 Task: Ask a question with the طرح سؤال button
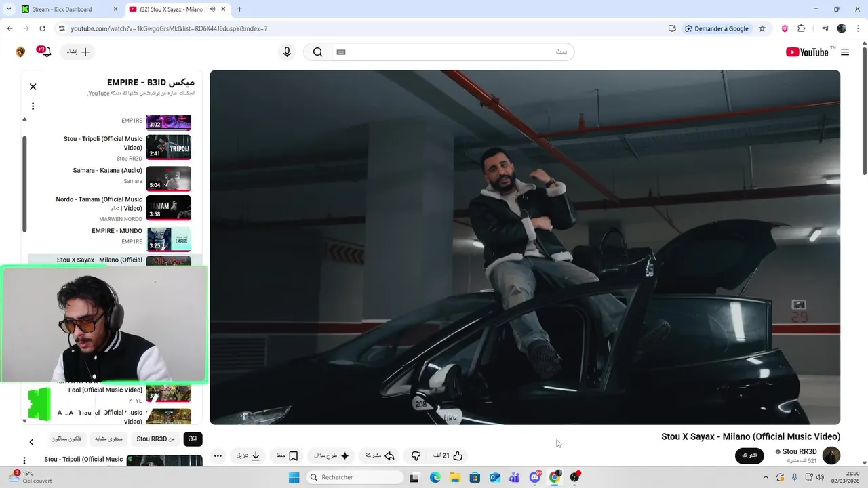click(332, 456)
